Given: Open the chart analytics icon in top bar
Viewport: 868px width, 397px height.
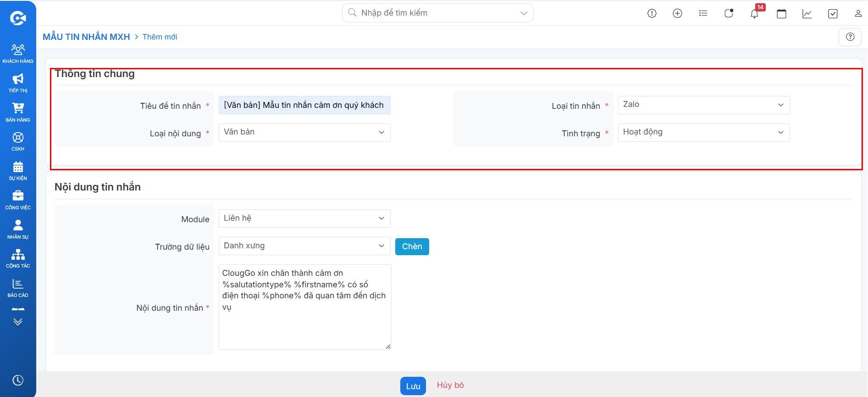Looking at the screenshot, I should tap(807, 13).
